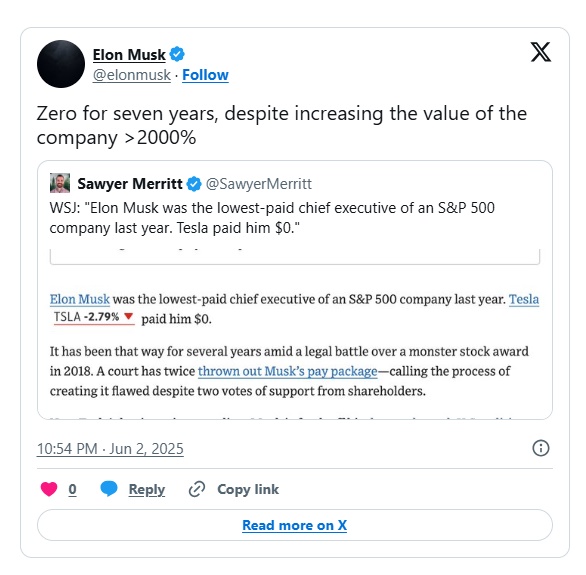Click the red TSLA down-arrow indicator
Screen dimensions: 586x575
(129, 316)
